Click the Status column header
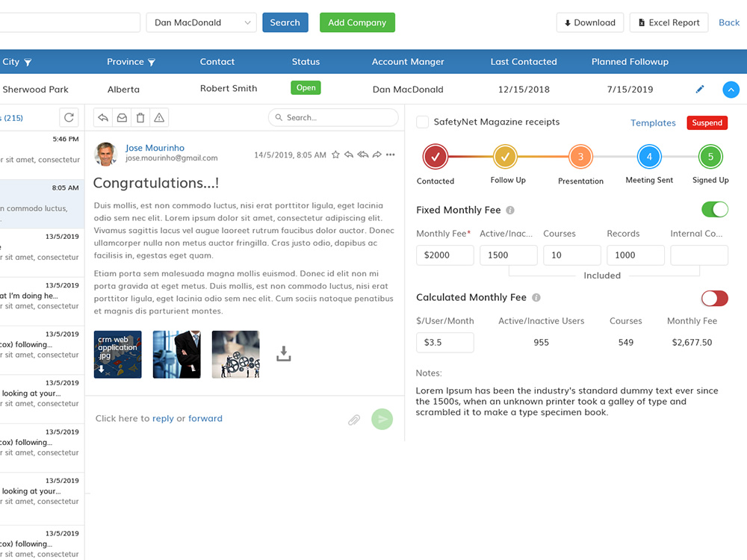Screen dimensions: 747x560 306,61
